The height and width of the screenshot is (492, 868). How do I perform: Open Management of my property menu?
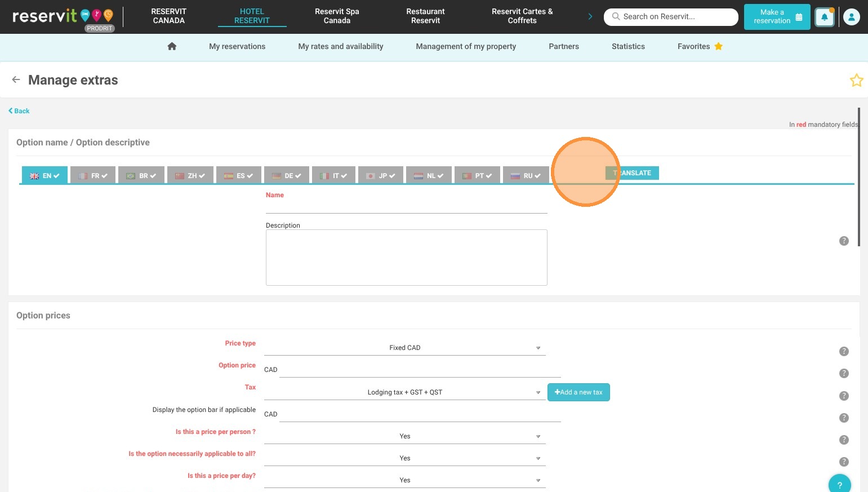coord(466,47)
